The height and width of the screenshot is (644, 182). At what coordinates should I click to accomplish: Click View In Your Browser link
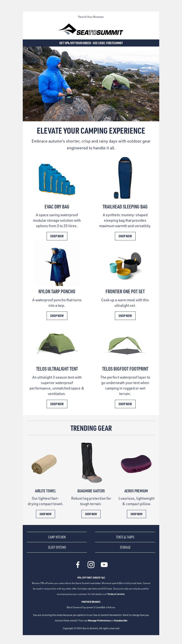click(91, 17)
